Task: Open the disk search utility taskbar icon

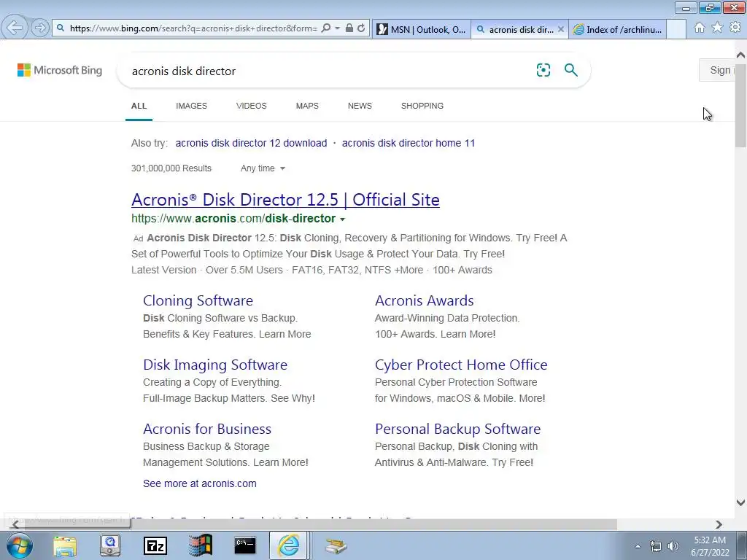Action: [110, 545]
